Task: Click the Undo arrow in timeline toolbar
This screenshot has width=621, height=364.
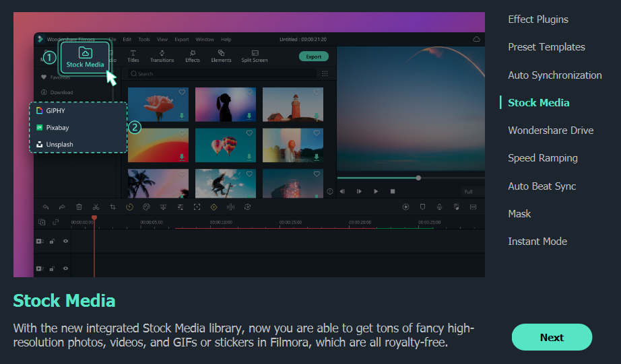Action: [x=46, y=207]
